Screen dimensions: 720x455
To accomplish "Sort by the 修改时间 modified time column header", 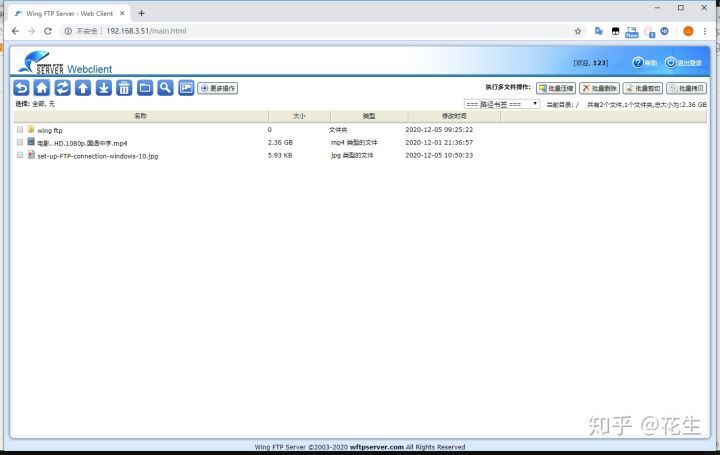I will (454, 116).
